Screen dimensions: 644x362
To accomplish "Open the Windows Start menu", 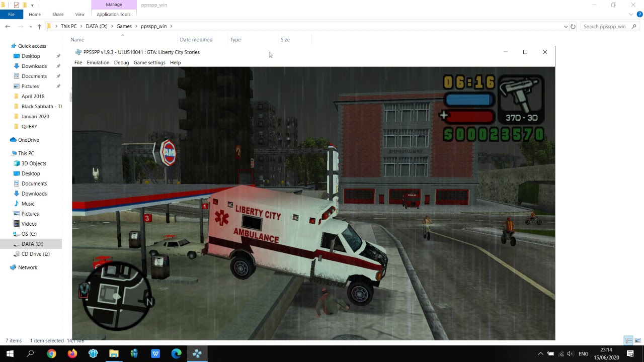I will click(10, 353).
